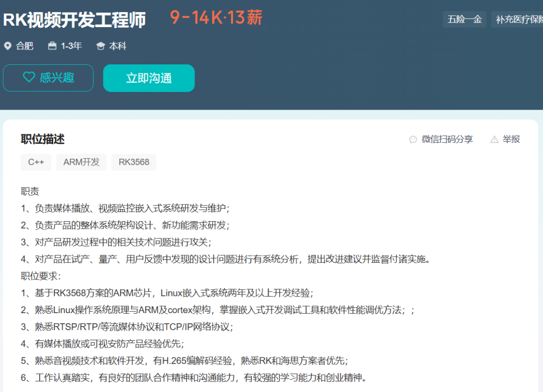Viewport: 543px width, 392px height.
Task: Click the WeChat icon beside 微信扫码分享
Action: [x=413, y=139]
